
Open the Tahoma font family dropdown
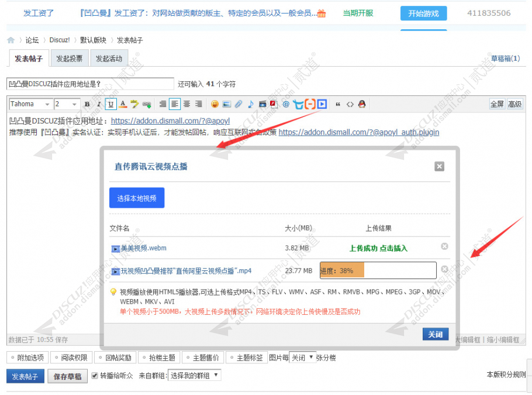[30, 104]
